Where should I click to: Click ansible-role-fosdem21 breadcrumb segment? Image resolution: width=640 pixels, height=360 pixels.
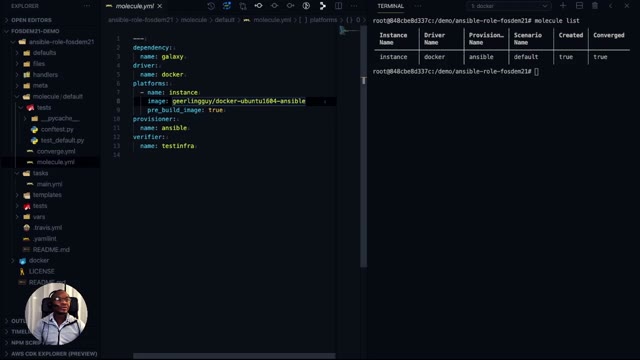tap(140, 20)
